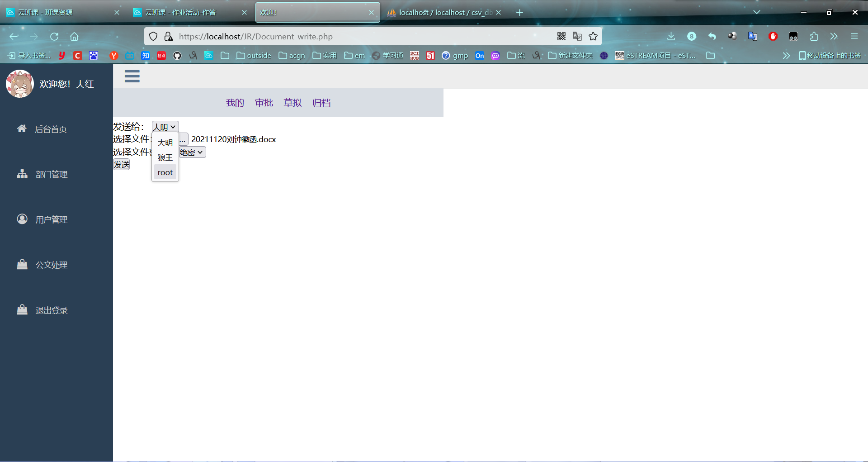The image size is (868, 462).
Task: Open the Firefox application menu
Action: point(854,37)
